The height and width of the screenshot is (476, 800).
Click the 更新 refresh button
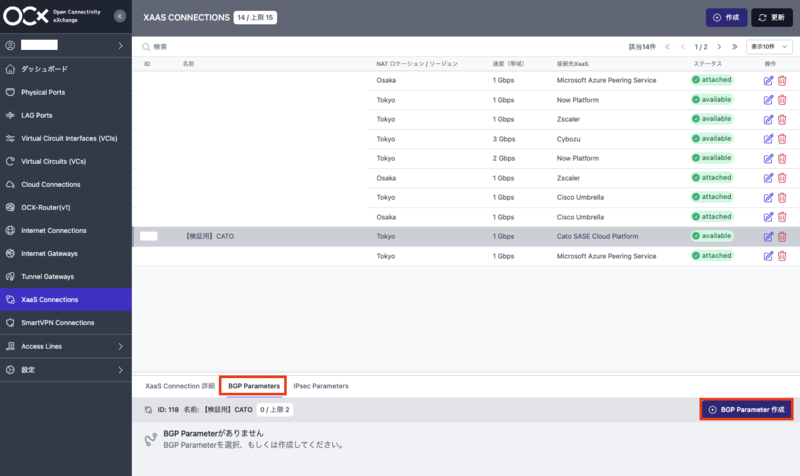(771, 17)
